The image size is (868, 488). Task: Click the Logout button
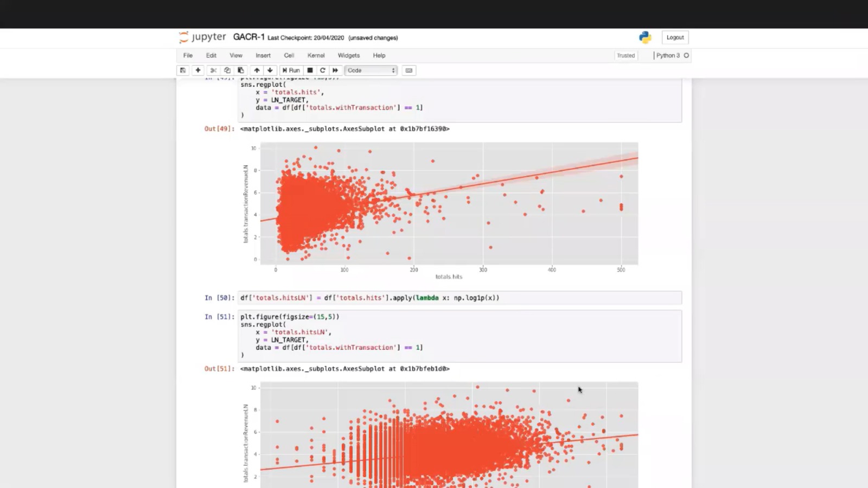click(675, 37)
